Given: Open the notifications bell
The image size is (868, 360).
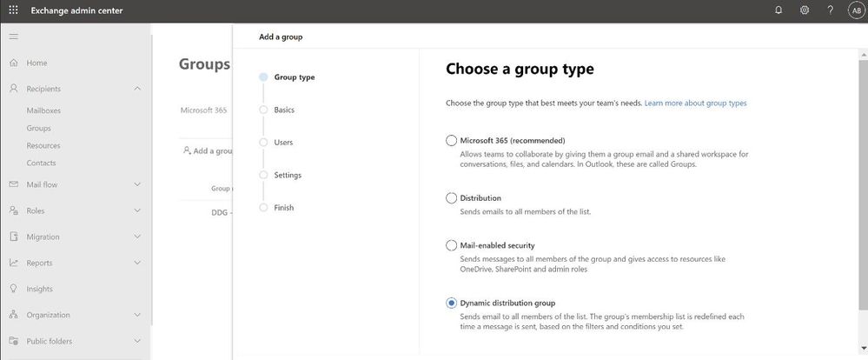Looking at the screenshot, I should pos(779,10).
